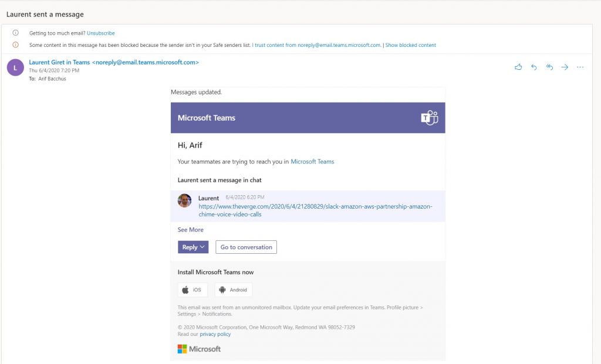Screen dimensions: 601x364
Task: Click the Unsubscribe link
Action: pyautogui.click(x=101, y=33)
